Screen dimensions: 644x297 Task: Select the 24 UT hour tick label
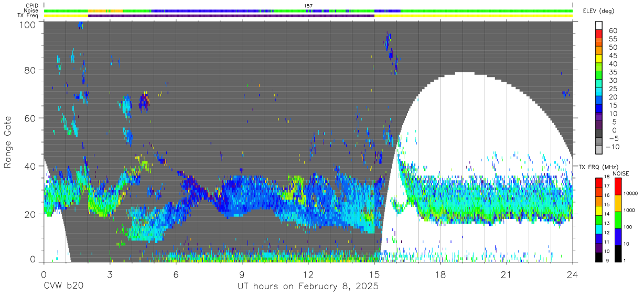pos(573,275)
